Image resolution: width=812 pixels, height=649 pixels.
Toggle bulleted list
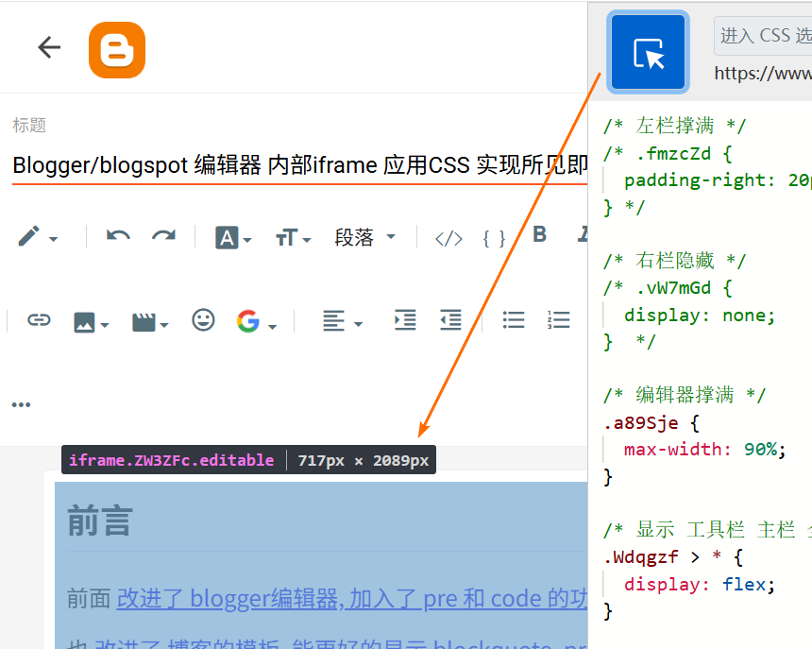[x=514, y=319]
